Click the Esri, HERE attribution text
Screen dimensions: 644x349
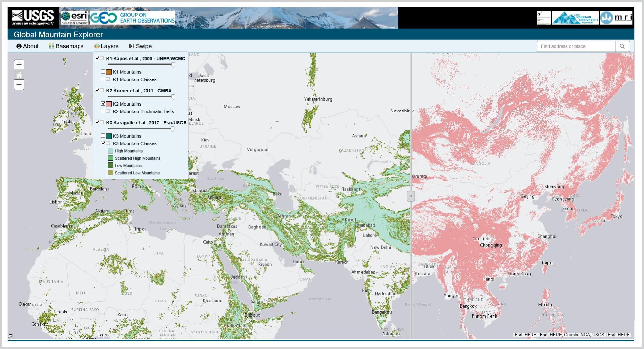(572, 335)
